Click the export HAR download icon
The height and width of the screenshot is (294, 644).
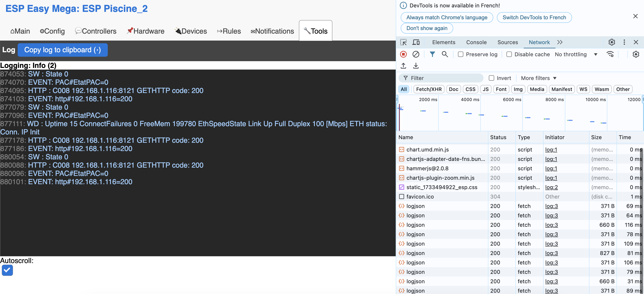click(x=415, y=66)
